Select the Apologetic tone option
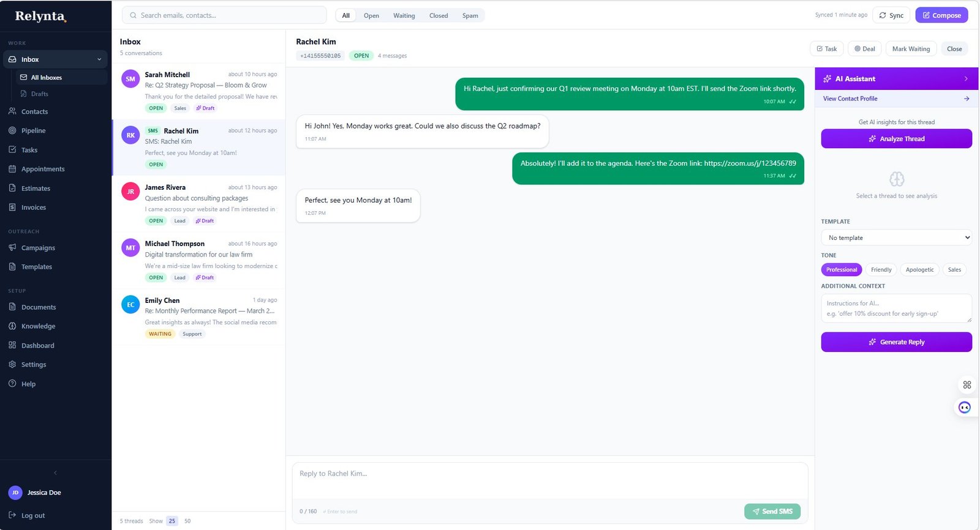The width and height of the screenshot is (980, 530). [919, 270]
